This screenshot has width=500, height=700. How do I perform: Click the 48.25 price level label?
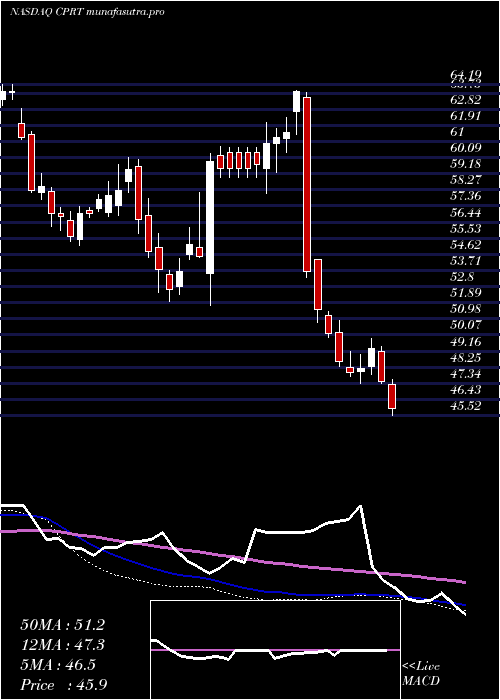point(466,358)
